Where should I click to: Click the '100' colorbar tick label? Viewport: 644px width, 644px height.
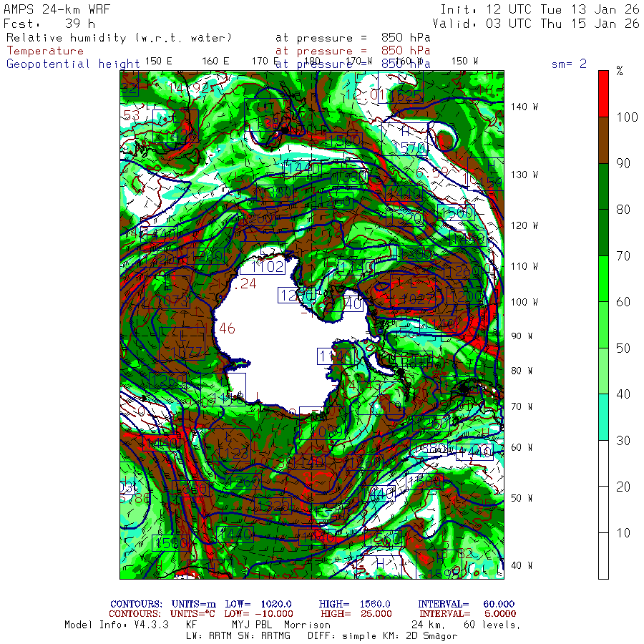pyautogui.click(x=627, y=117)
